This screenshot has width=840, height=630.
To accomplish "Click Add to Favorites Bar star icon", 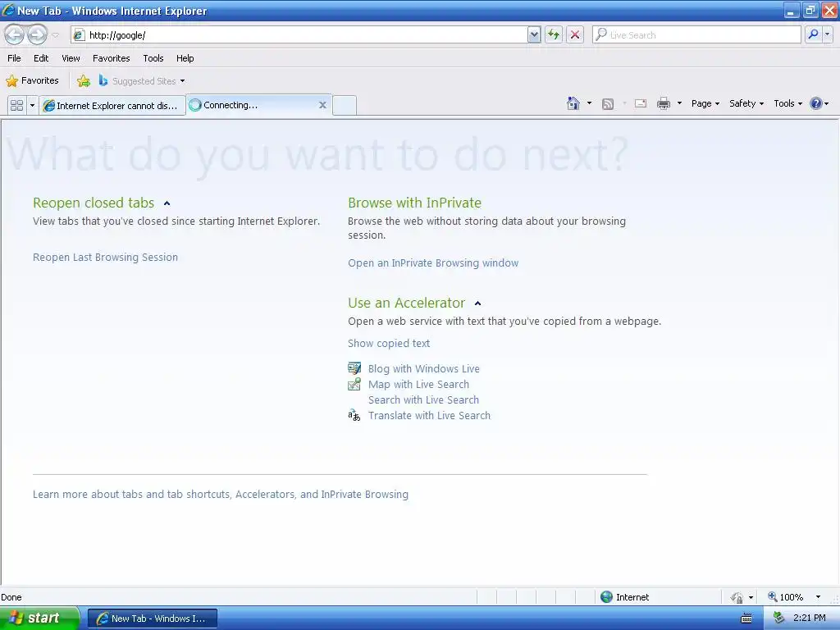I will coord(84,81).
